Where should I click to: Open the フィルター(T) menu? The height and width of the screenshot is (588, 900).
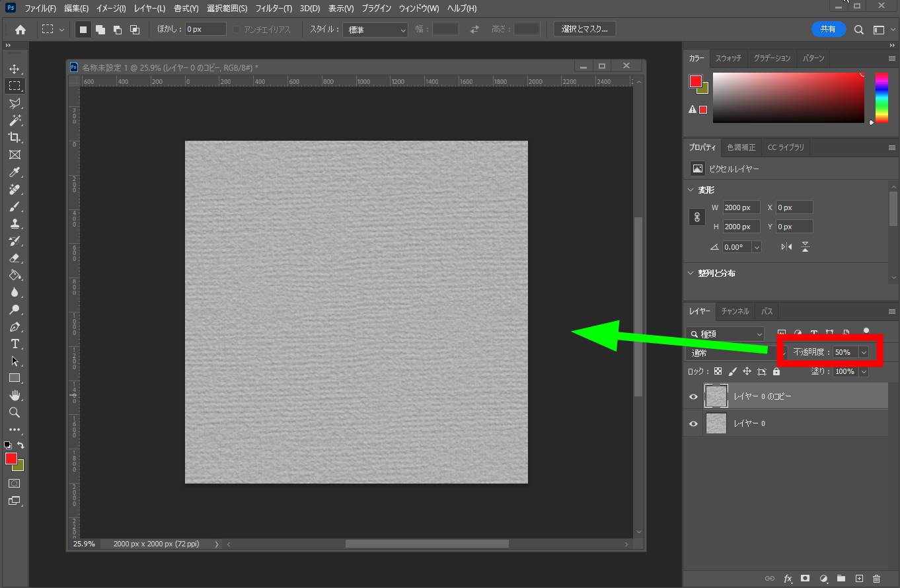[x=273, y=9]
